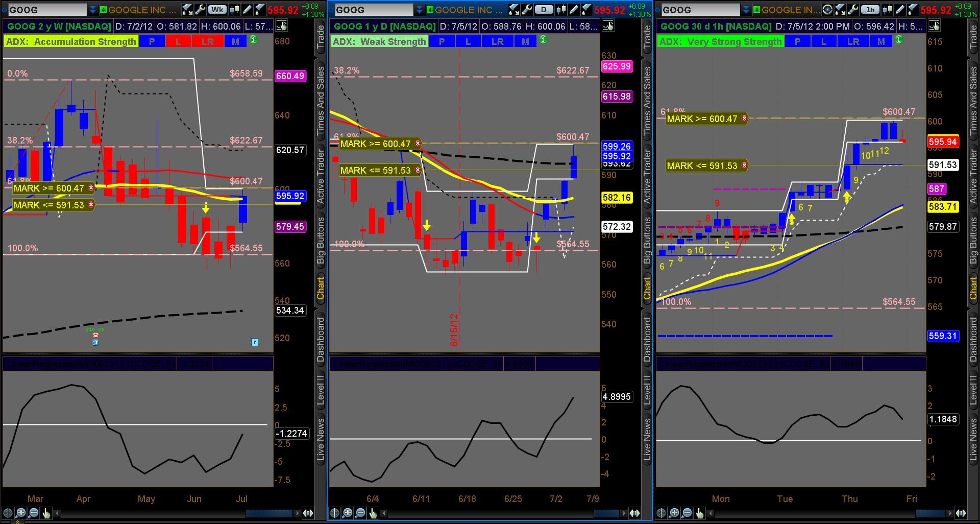
Task: Open the clock icon in the hourly chart toolbar
Action: 828,10
